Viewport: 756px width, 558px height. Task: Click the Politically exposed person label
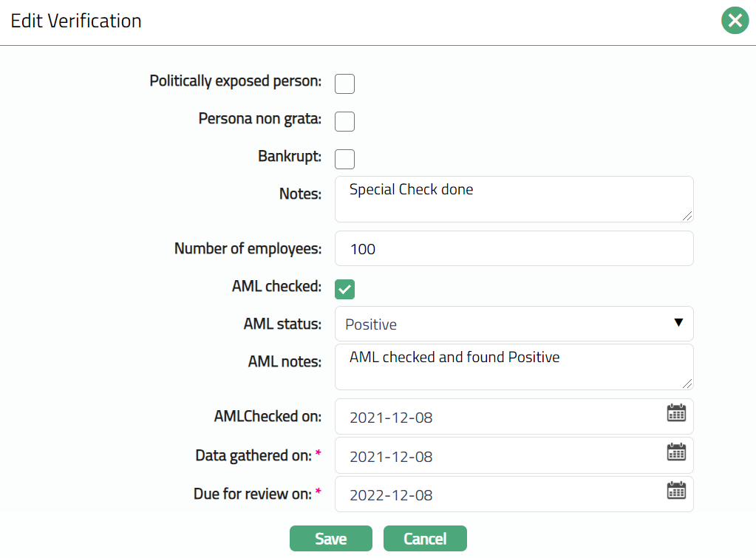235,81
